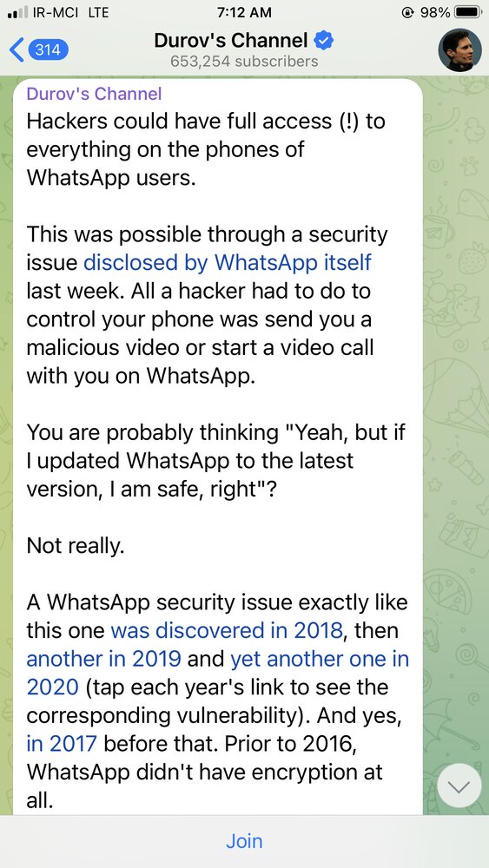Tap the Durov's Channel header title
The image size is (489, 868).
pyautogui.click(x=230, y=41)
